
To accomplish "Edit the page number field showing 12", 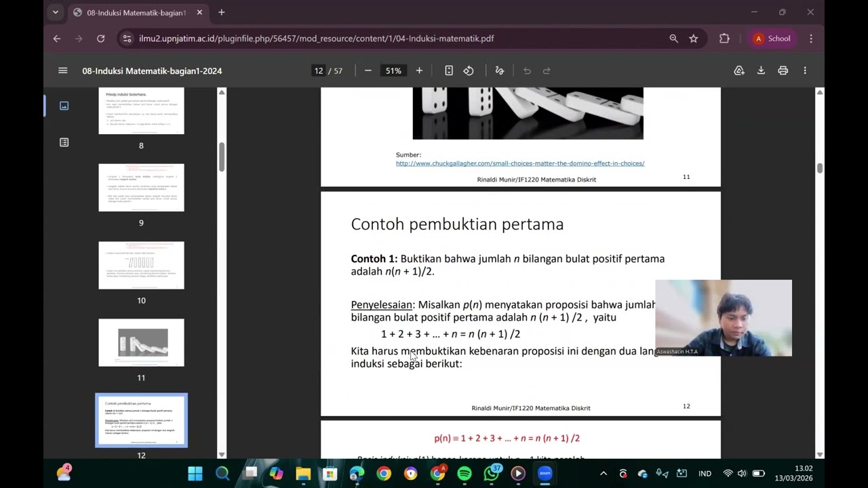I will click(x=319, y=70).
